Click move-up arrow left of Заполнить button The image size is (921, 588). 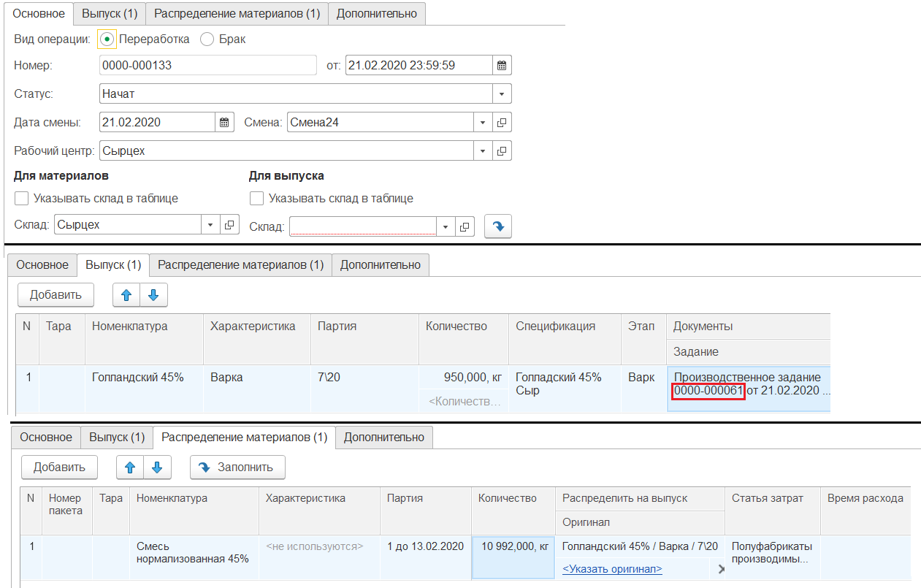[129, 467]
